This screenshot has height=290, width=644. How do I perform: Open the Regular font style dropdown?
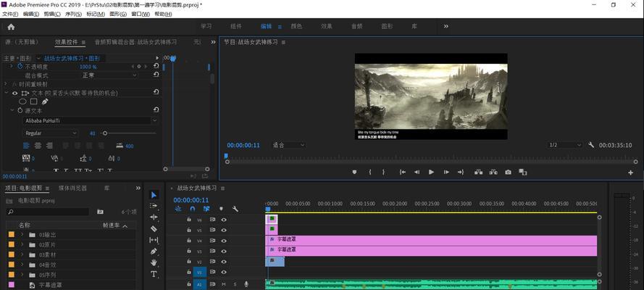pyautogui.click(x=50, y=133)
